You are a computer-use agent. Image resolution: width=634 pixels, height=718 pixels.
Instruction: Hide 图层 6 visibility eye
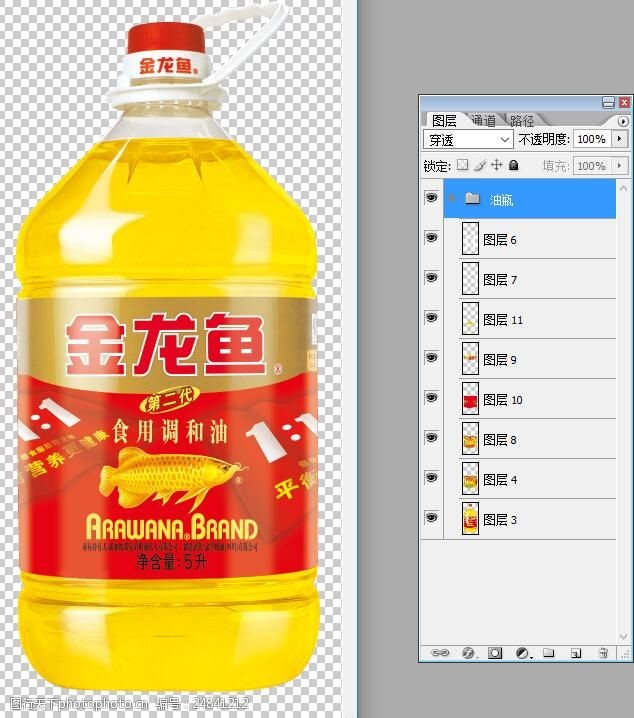coord(431,238)
